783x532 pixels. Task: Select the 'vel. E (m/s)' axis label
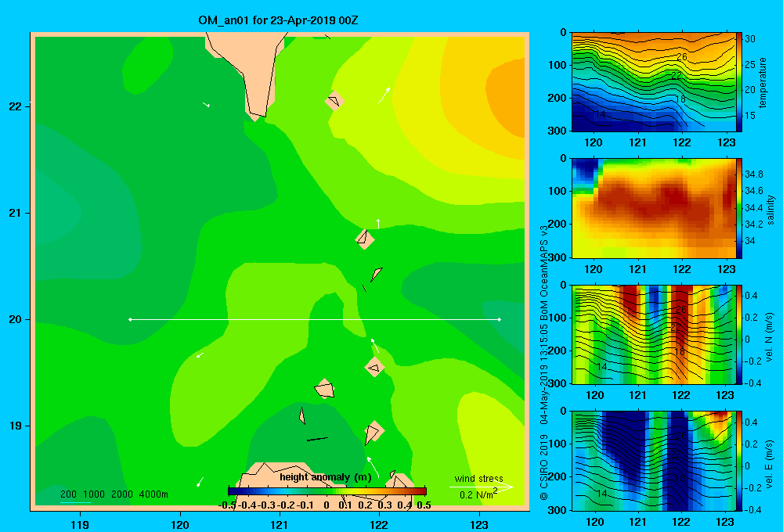coord(769,463)
